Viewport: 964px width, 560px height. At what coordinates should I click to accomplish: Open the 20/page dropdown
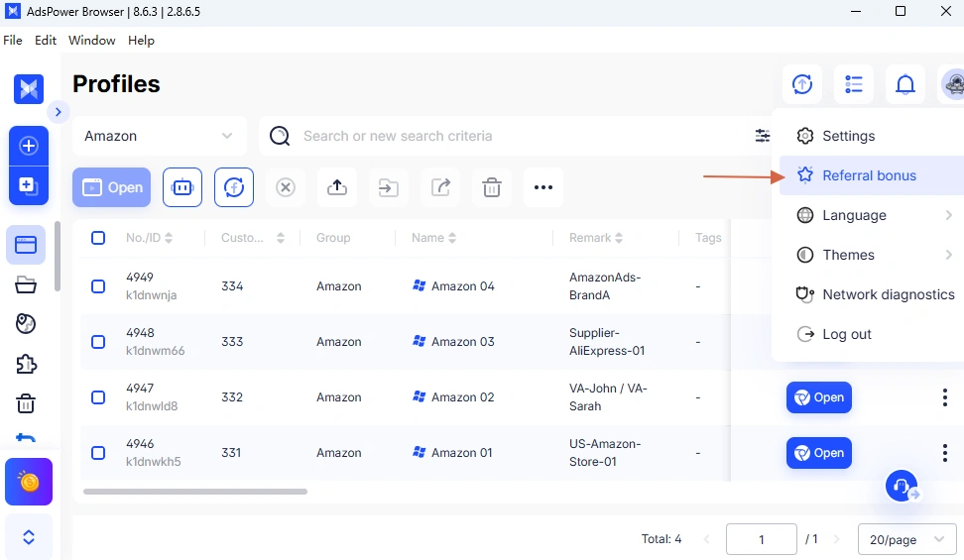[906, 539]
